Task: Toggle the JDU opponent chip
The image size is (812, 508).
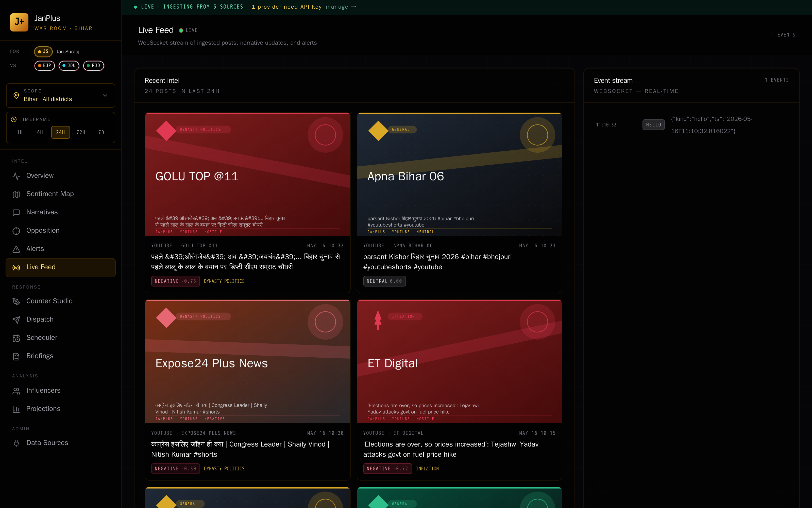Action: [x=69, y=66]
